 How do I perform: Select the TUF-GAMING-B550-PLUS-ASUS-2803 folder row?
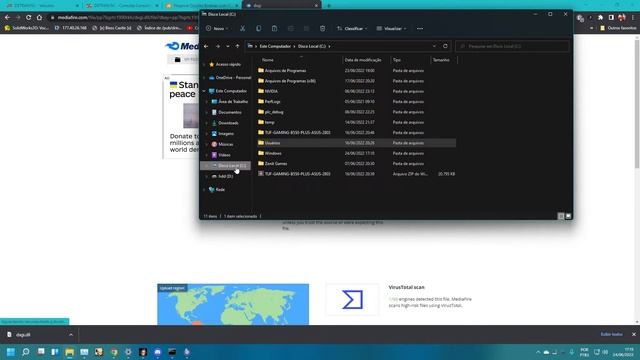357,133
